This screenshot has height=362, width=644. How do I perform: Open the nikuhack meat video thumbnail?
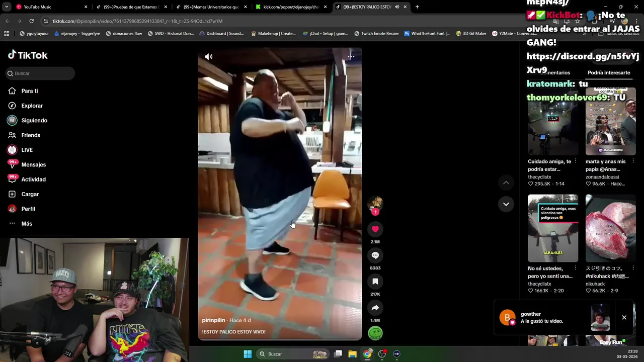pyautogui.click(x=610, y=228)
